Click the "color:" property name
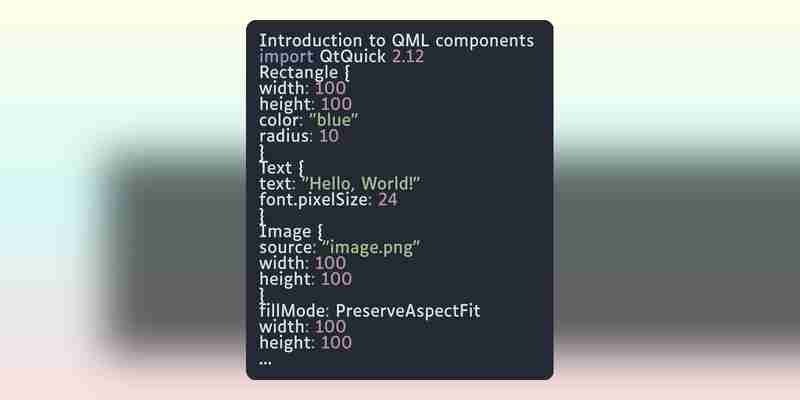Screen dimensions: 800x400 (x=282, y=120)
